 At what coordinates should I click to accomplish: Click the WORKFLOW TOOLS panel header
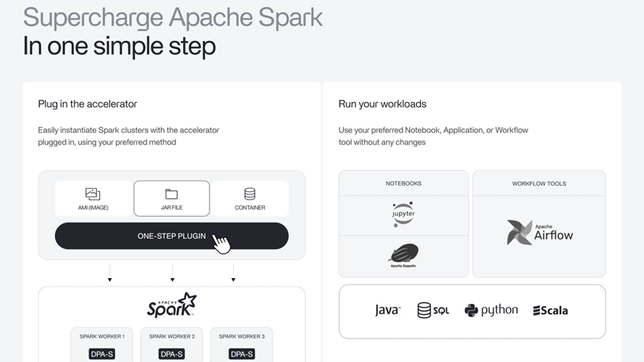coord(539,184)
